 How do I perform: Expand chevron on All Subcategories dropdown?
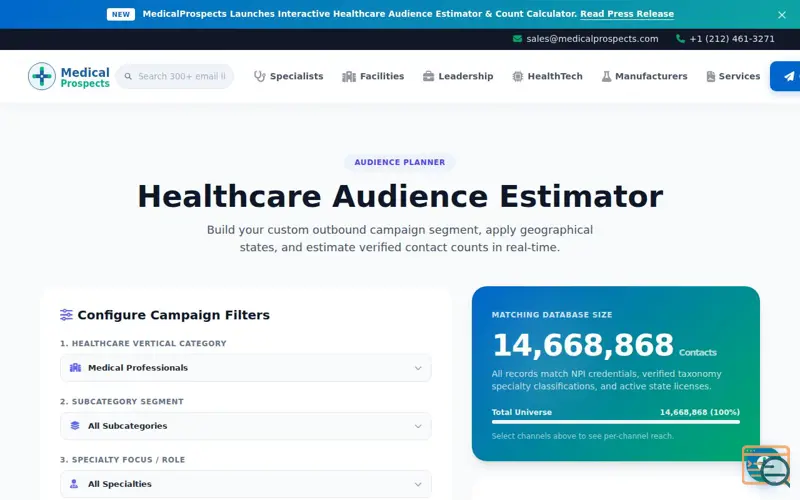pos(418,426)
